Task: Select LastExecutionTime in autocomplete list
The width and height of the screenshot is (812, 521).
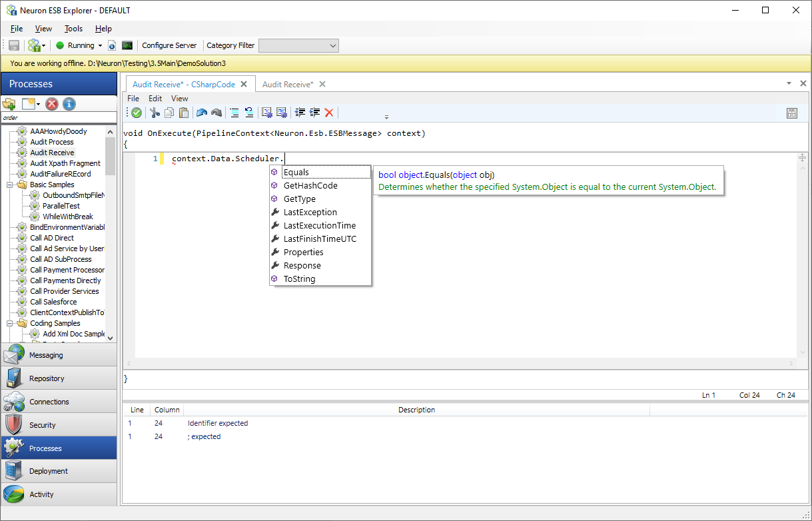Action: (x=320, y=226)
